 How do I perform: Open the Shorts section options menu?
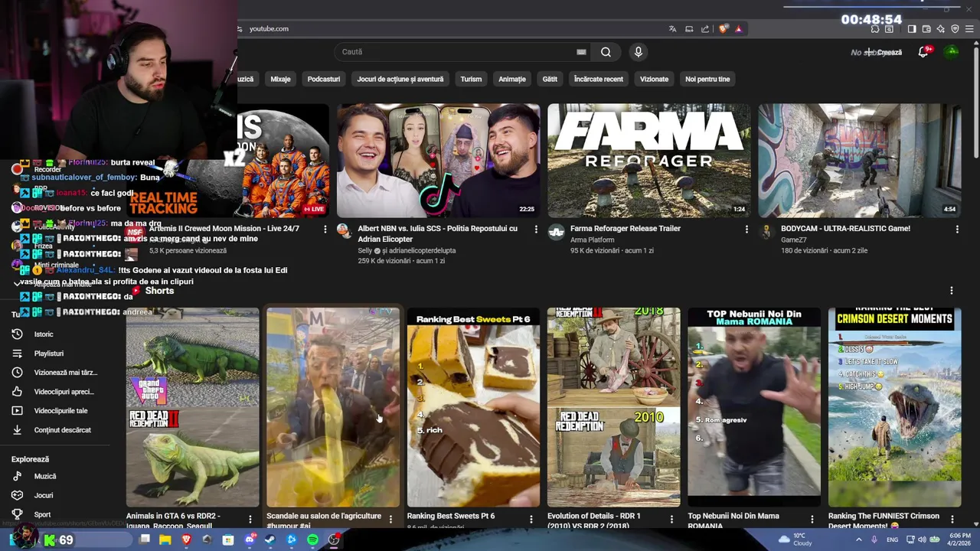tap(952, 291)
